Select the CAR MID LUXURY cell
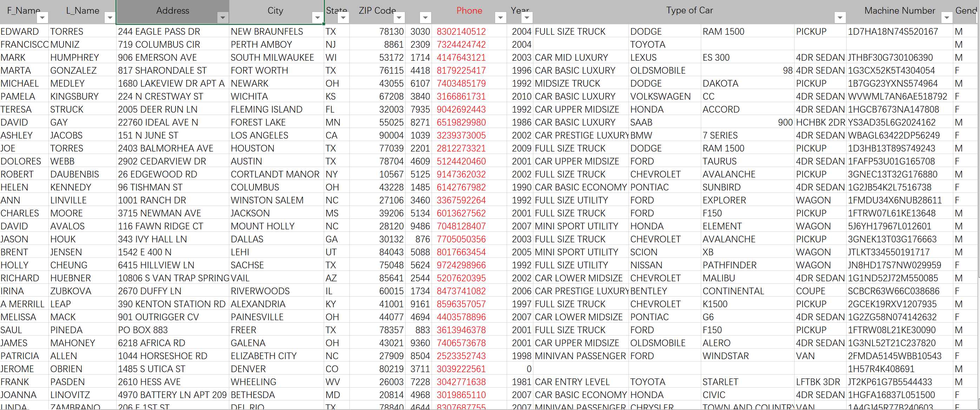 [x=581, y=58]
